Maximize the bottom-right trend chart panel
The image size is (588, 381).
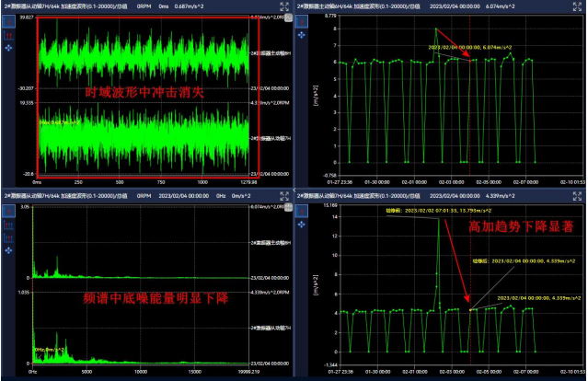(x=578, y=195)
